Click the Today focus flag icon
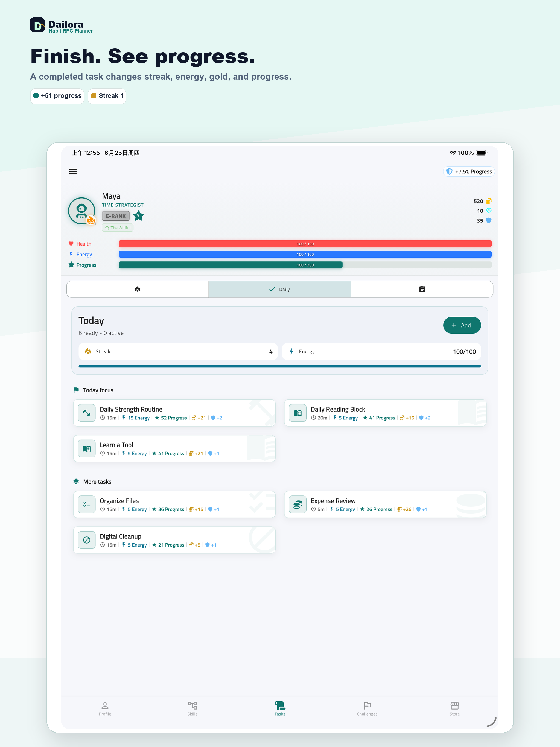This screenshot has width=560, height=747. pos(76,390)
